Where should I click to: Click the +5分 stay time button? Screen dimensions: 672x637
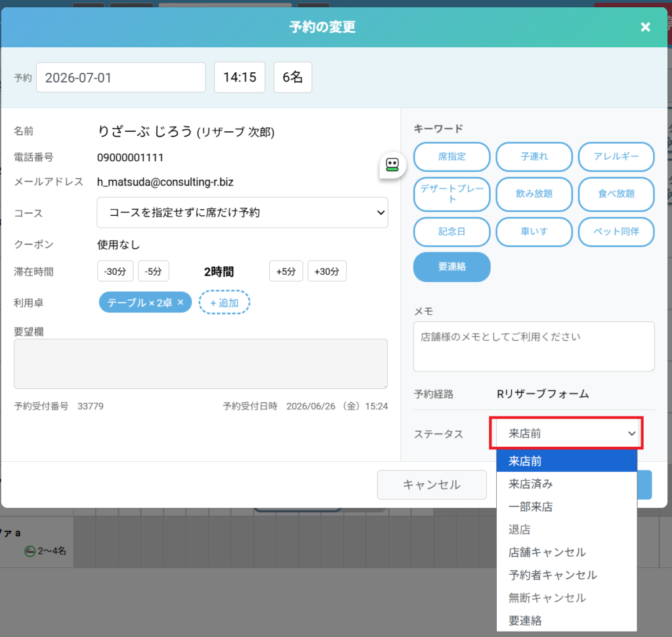(286, 271)
